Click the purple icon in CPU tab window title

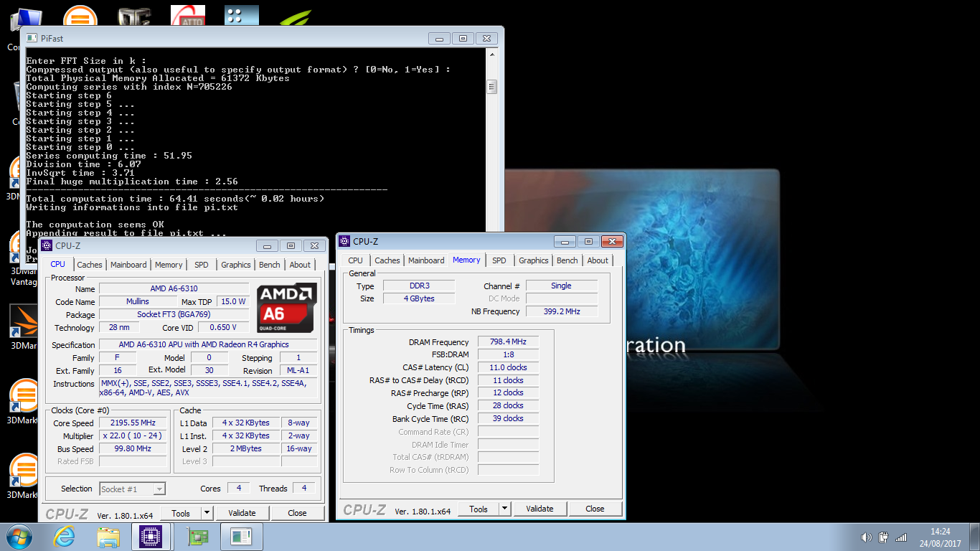click(47, 245)
